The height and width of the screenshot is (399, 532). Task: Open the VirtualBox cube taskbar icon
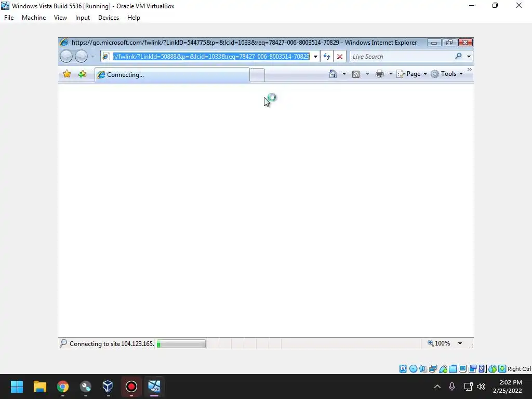tap(108, 387)
